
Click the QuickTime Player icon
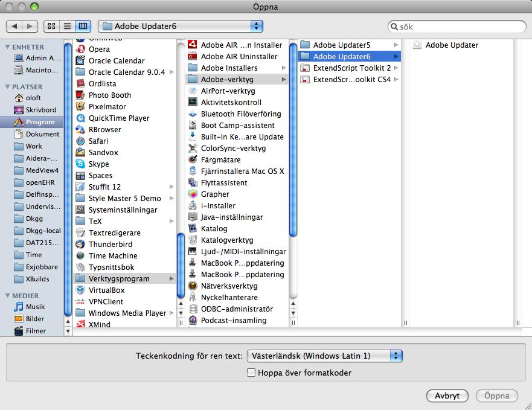(x=80, y=118)
